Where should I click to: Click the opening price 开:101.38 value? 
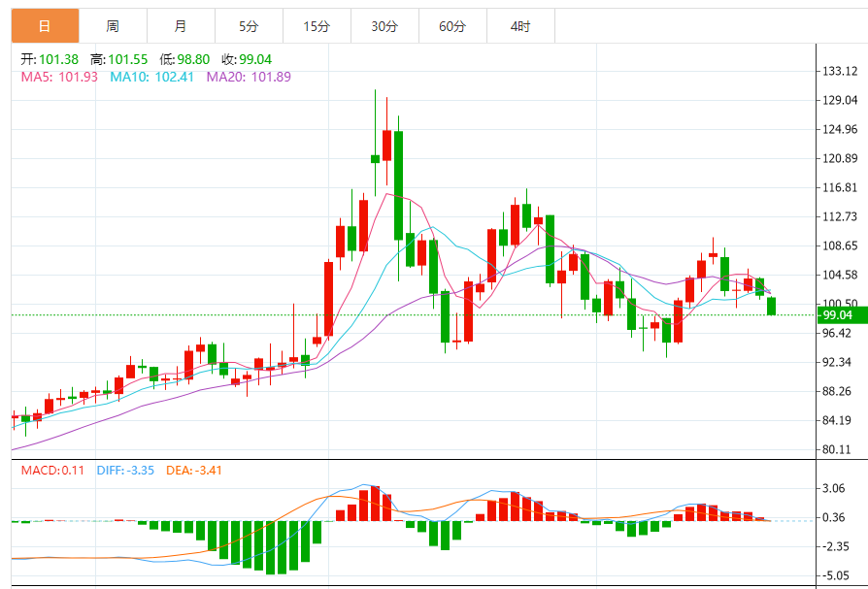click(50, 59)
